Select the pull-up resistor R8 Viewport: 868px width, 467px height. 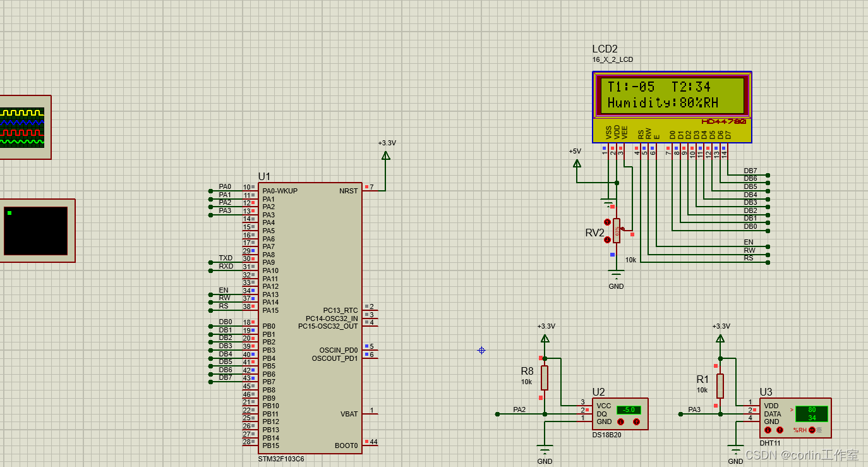click(544, 377)
